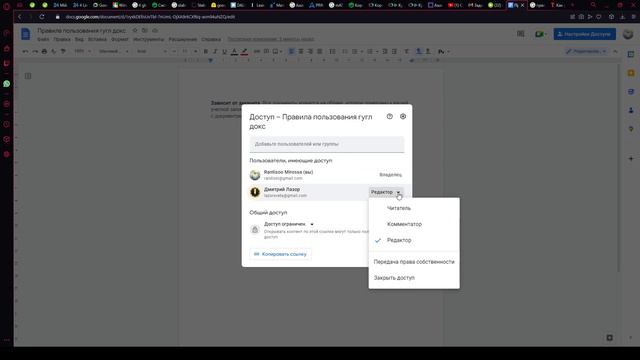
Task: Click the Копировать ссылку button
Action: (x=280, y=254)
